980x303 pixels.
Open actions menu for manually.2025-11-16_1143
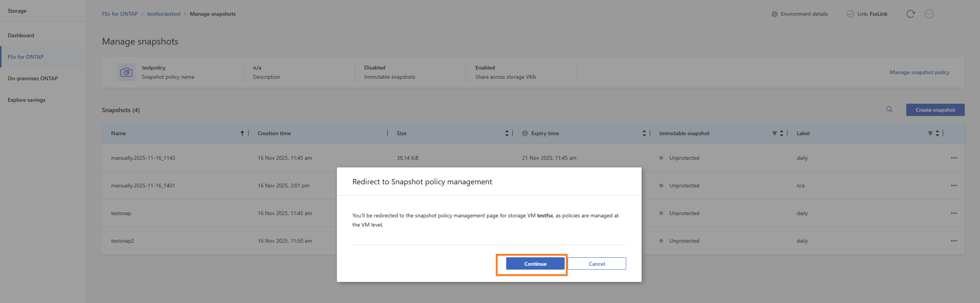[x=953, y=158]
